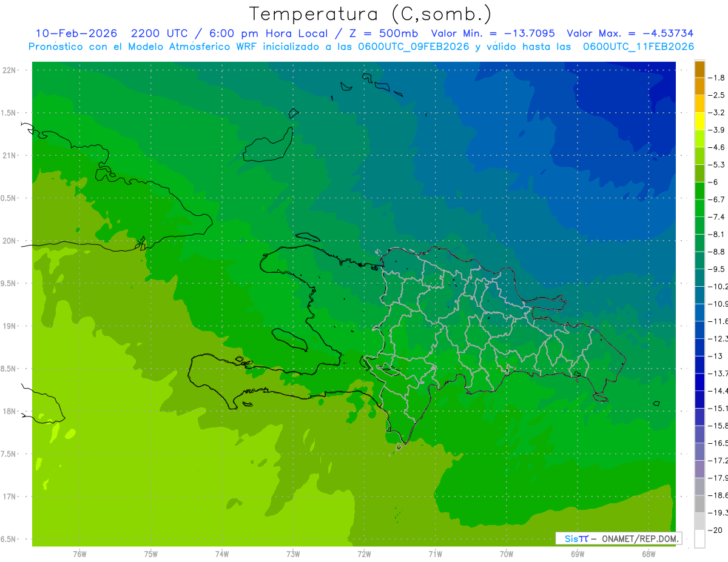Click the '76W' longitude label

click(79, 554)
